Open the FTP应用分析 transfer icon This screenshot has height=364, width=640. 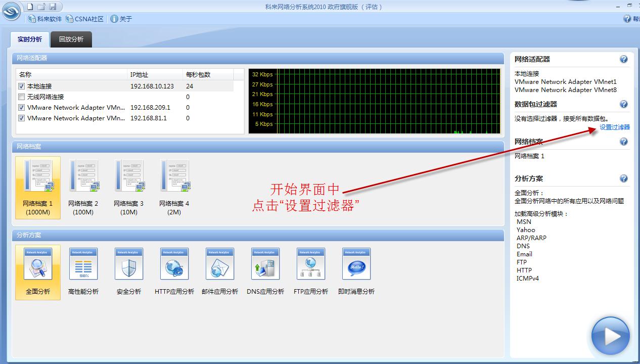pyautogui.click(x=311, y=263)
